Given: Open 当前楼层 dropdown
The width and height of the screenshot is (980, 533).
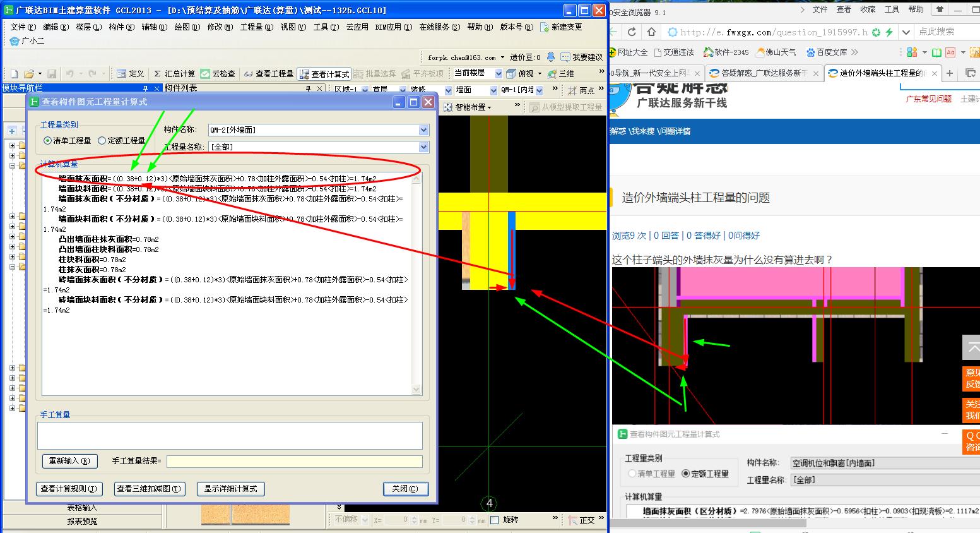Looking at the screenshot, I should pos(499,74).
